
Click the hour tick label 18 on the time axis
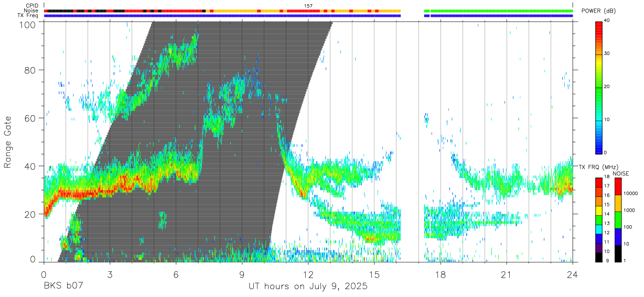pyautogui.click(x=440, y=274)
